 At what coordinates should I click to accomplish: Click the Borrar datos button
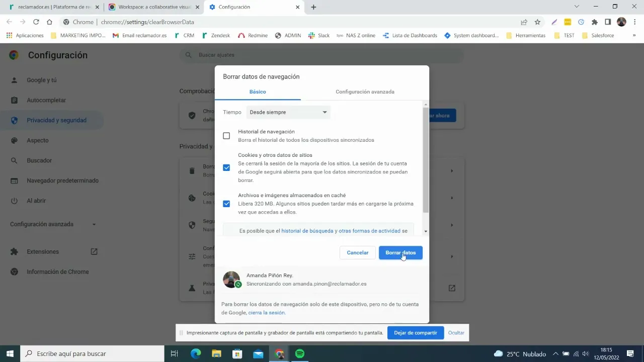tap(400, 252)
